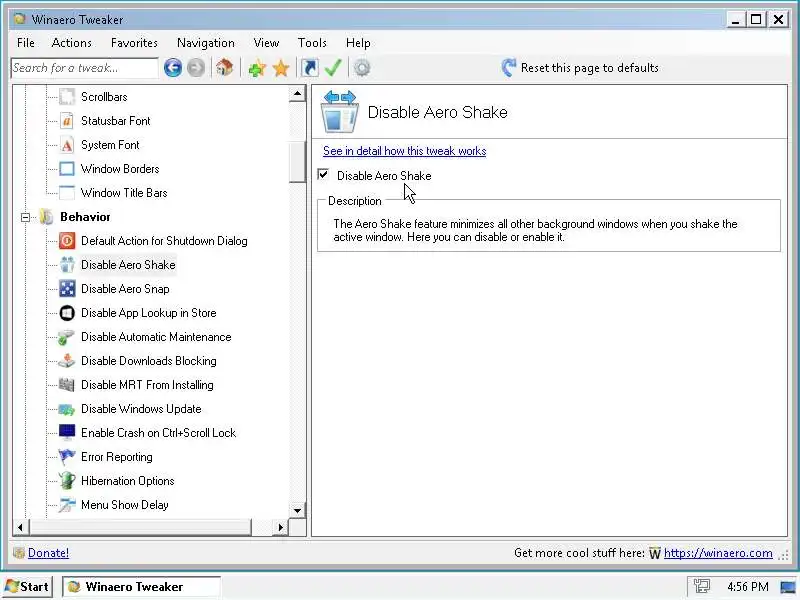
Task: Click the tree scrollbar up arrow
Action: (297, 94)
